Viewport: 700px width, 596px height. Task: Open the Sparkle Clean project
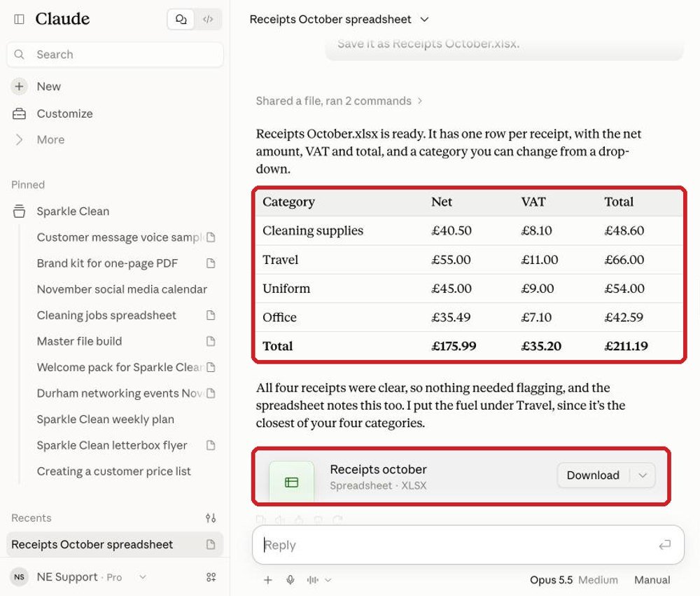pyautogui.click(x=73, y=212)
